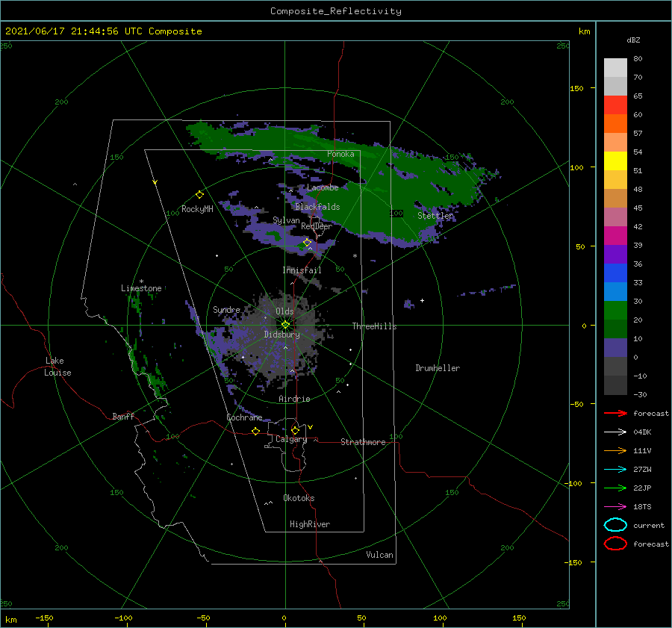Click the white 04DK arrow icon
Viewport: 672px width, 628px height.
click(x=615, y=432)
